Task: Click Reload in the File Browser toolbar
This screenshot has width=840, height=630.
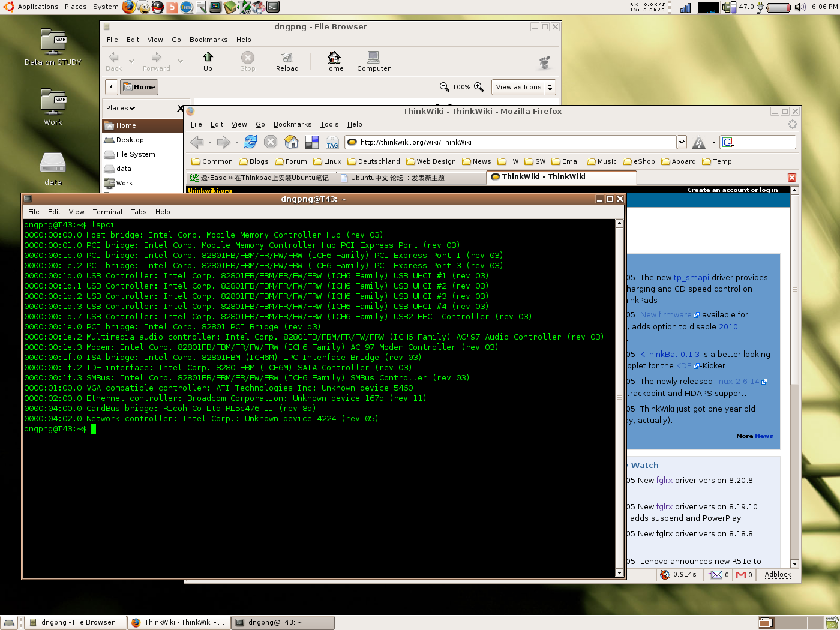Action: pyautogui.click(x=287, y=61)
